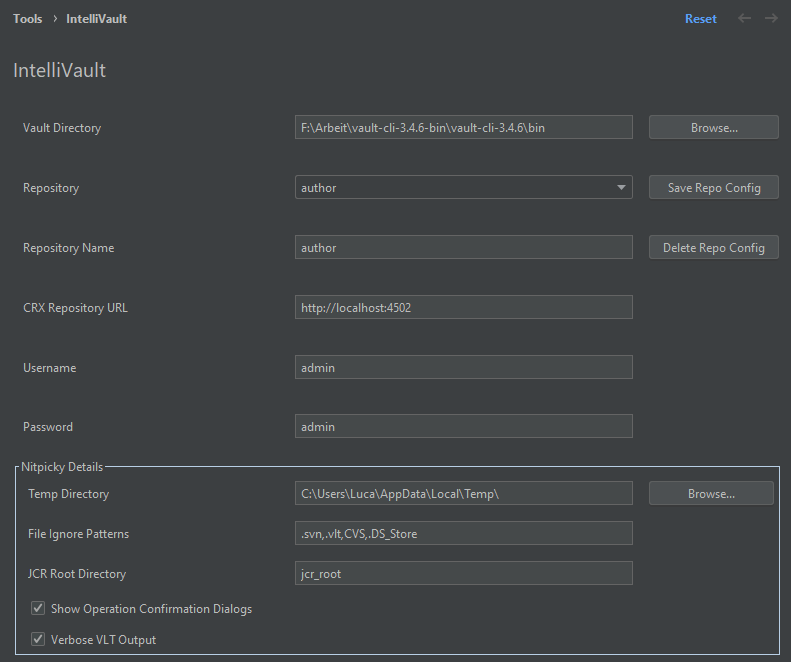Screen dimensions: 791x662
Task: Focus the File Ignore Patterns field
Action: (464, 533)
